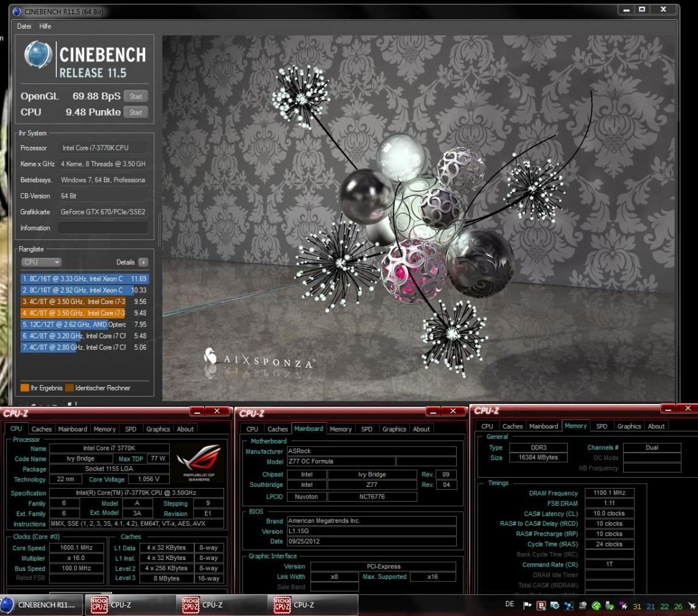Screen dimensions: 698x616
Task: Open Graphics tab in CPU-Z Memory window
Action: pos(629,427)
